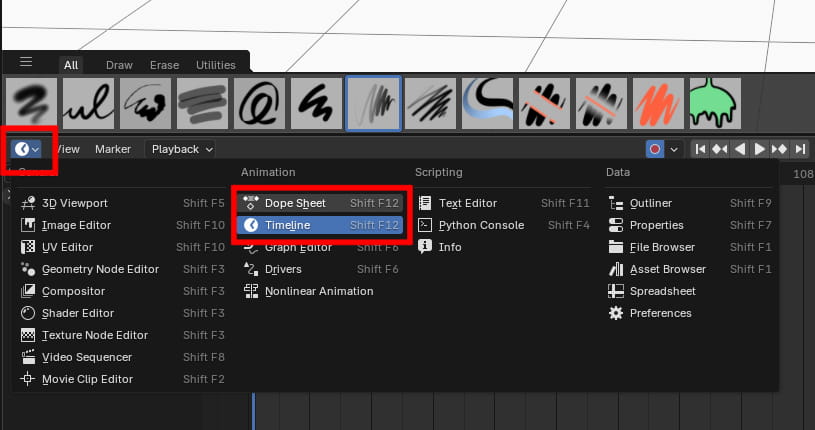
Task: Open the Asset Browser editor
Action: pos(667,269)
